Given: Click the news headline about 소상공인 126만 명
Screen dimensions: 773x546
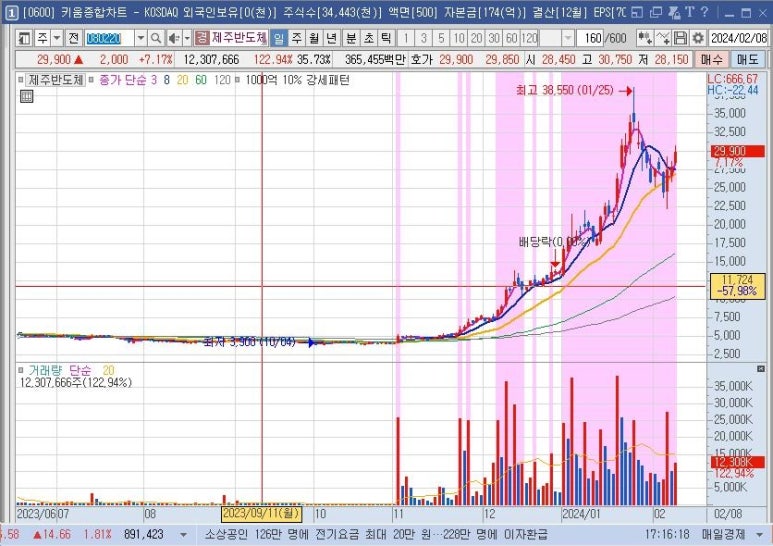Looking at the screenshot, I should (376, 535).
